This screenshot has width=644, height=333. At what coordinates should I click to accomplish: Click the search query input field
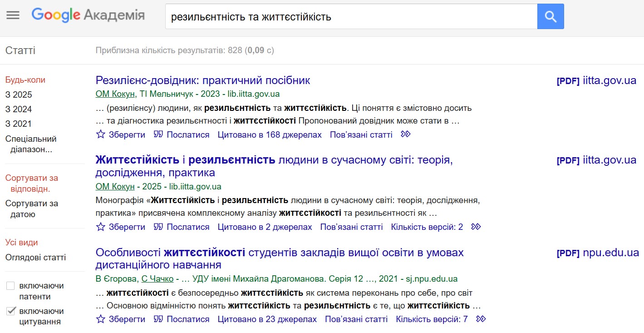tap(351, 17)
